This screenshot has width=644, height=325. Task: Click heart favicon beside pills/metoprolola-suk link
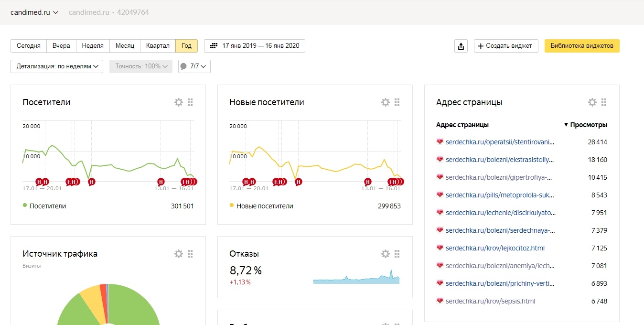pos(440,195)
